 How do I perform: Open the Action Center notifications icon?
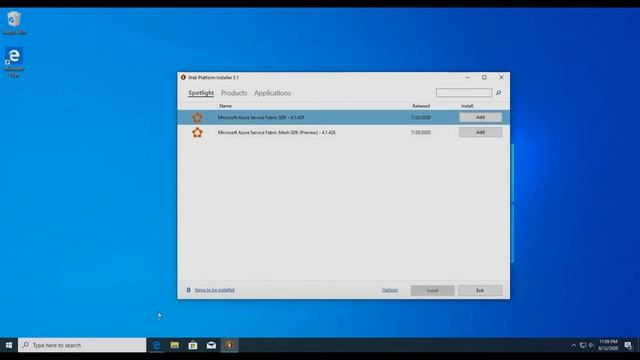tap(628, 345)
